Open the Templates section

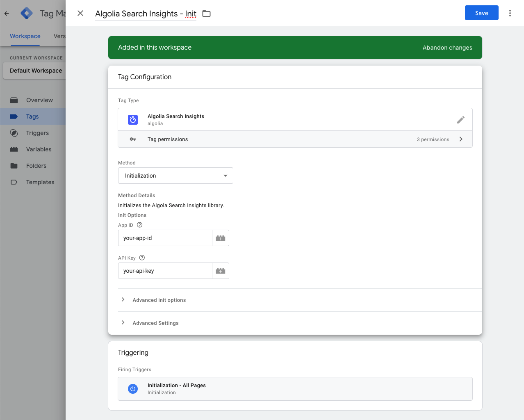40,182
